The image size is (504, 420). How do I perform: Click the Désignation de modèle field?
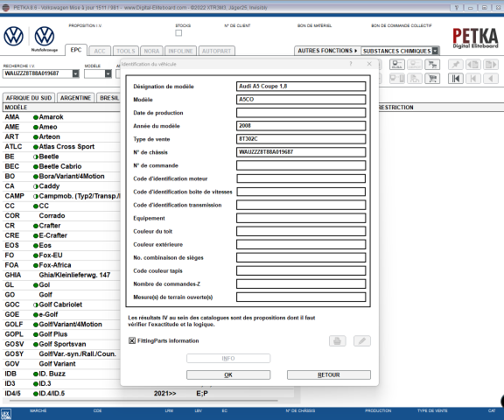tap(301, 86)
